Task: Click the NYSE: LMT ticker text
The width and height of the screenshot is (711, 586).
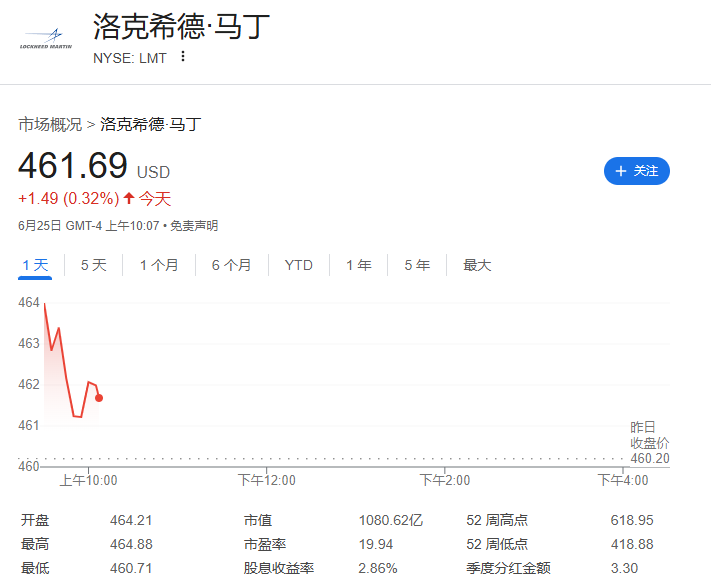Action: tap(130, 58)
